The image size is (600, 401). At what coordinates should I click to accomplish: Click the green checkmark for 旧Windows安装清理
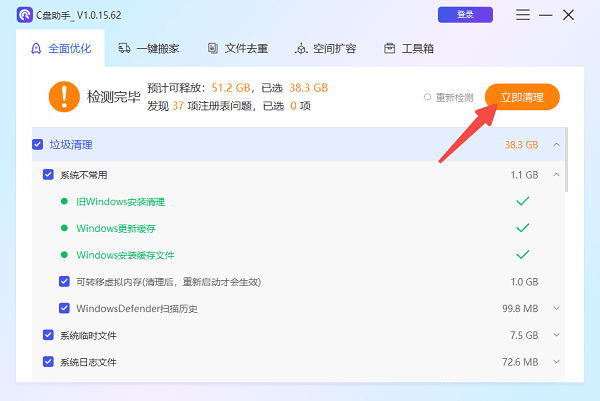pos(521,201)
